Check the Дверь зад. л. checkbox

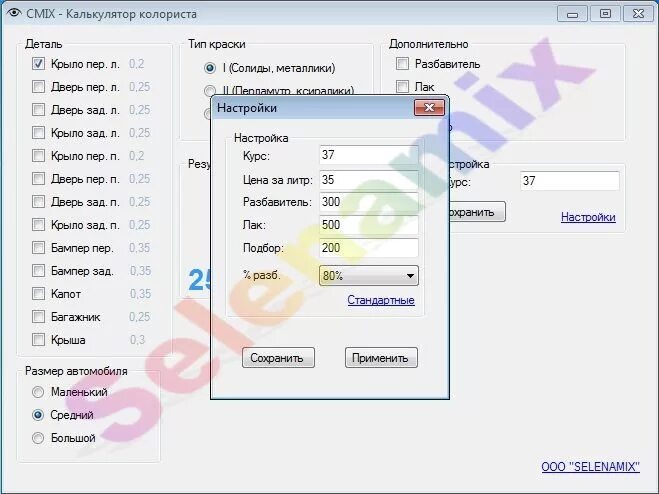pyautogui.click(x=38, y=110)
